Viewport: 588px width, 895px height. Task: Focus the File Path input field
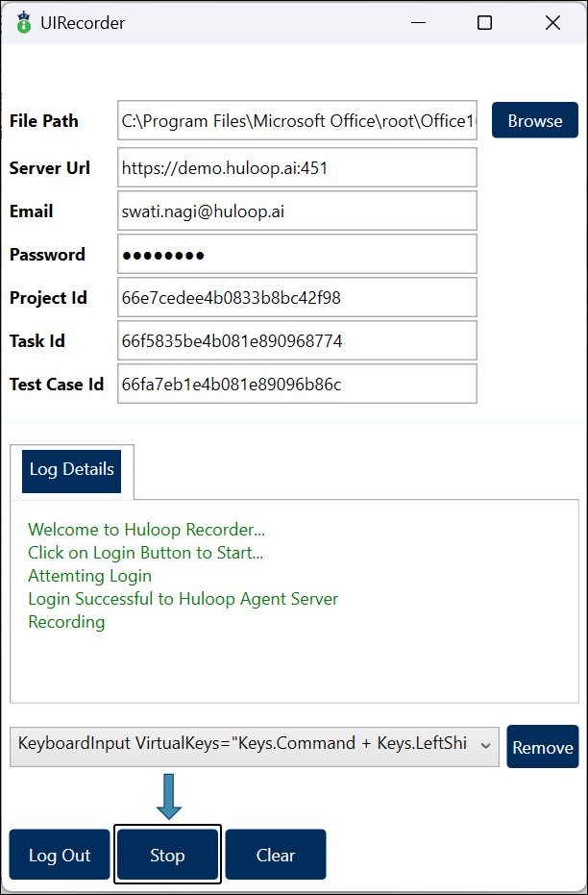[x=297, y=120]
